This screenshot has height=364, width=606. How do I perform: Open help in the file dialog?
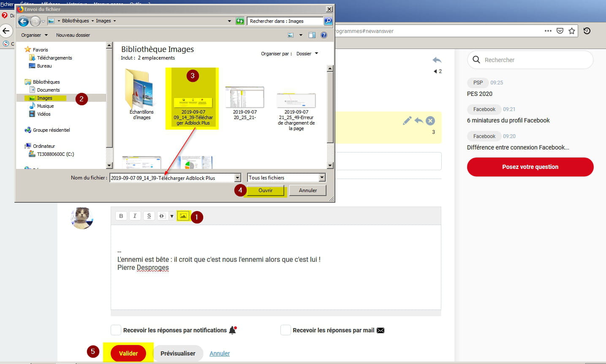tap(324, 35)
